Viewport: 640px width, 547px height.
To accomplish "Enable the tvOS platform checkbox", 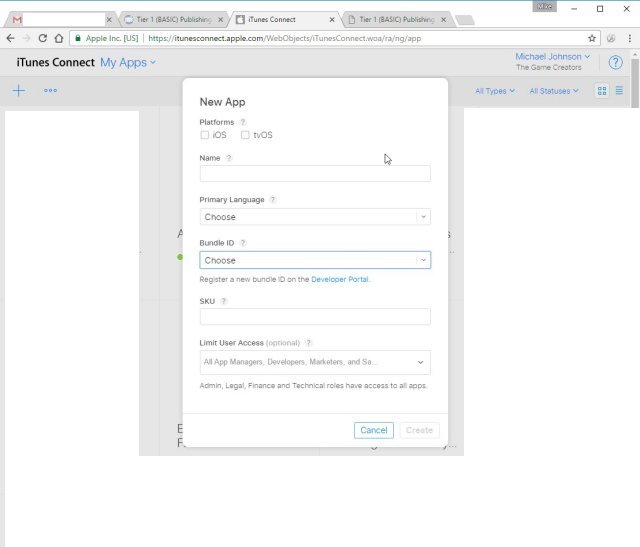I will point(245,135).
